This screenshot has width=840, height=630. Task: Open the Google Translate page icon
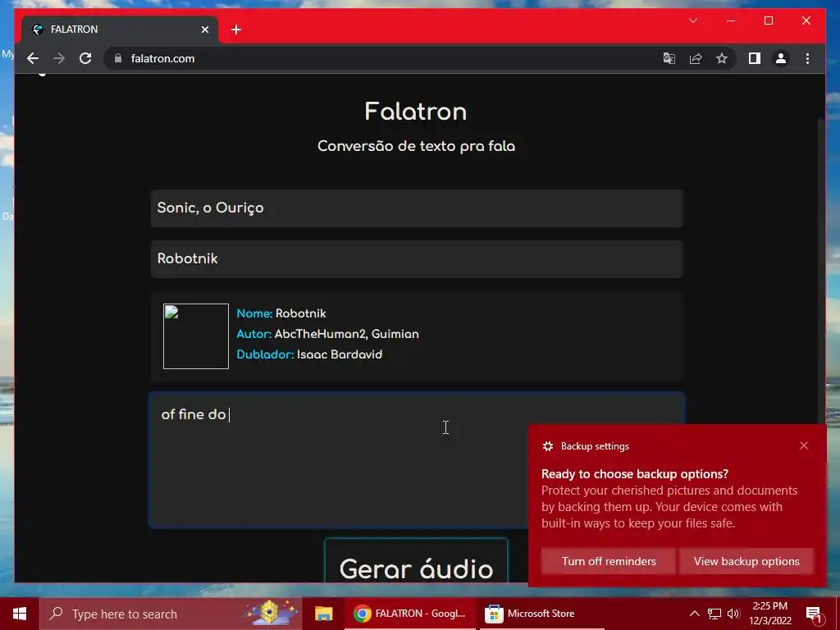(x=669, y=58)
